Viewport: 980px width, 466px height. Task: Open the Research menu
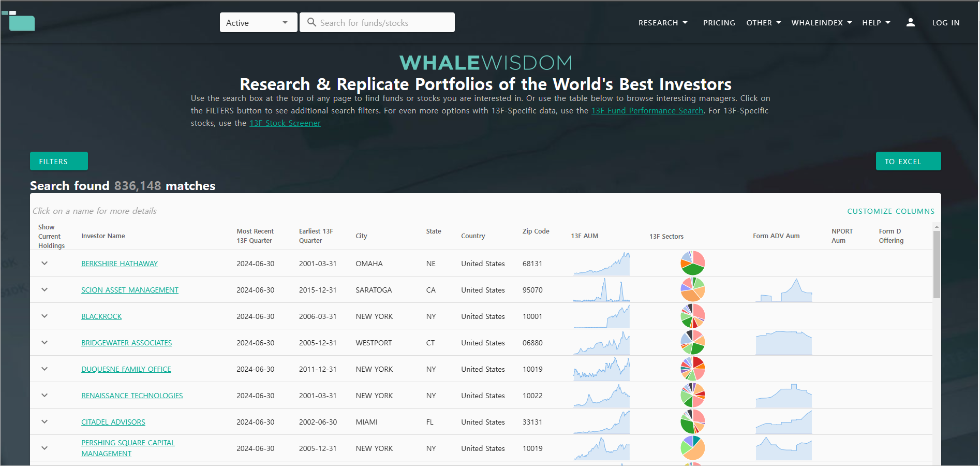tap(663, 23)
